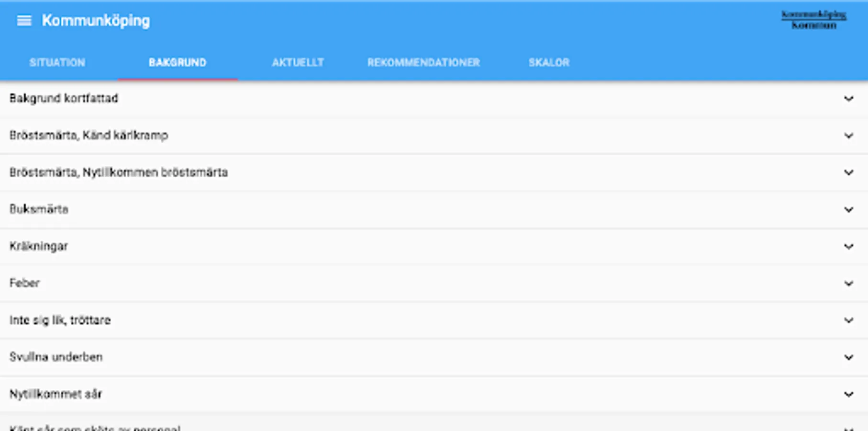Open the Aktuellt tab
Image resolution: width=868 pixels, height=431 pixels.
pyautogui.click(x=298, y=63)
